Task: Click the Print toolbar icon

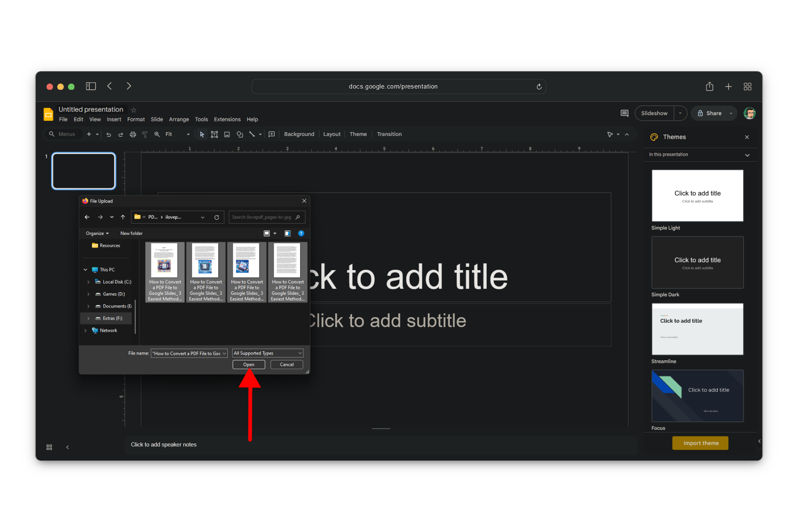Action: [133, 134]
